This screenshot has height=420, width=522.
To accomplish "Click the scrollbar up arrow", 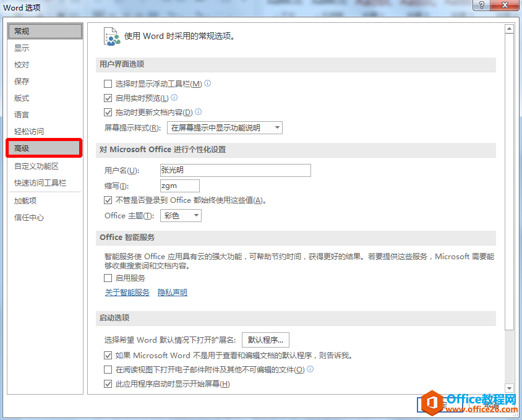I will pyautogui.click(x=509, y=29).
